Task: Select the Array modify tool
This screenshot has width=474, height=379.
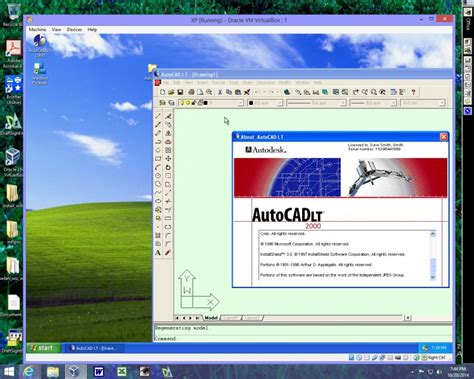Action: coord(168,150)
